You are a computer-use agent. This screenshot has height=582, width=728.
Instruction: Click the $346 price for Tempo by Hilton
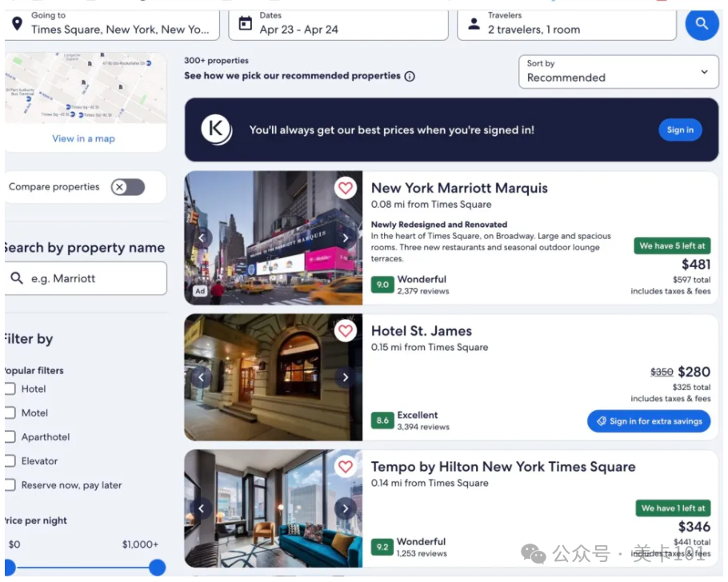(x=694, y=527)
